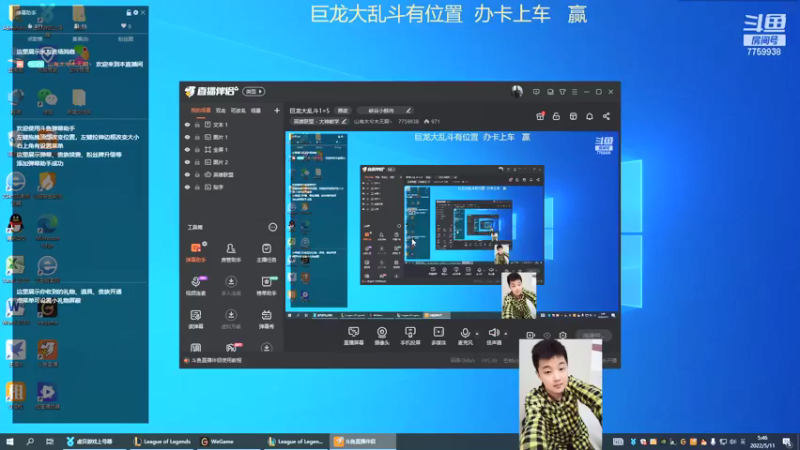800x450 pixels.
Task: Click the store icon beside the bell
Action: pos(573,116)
